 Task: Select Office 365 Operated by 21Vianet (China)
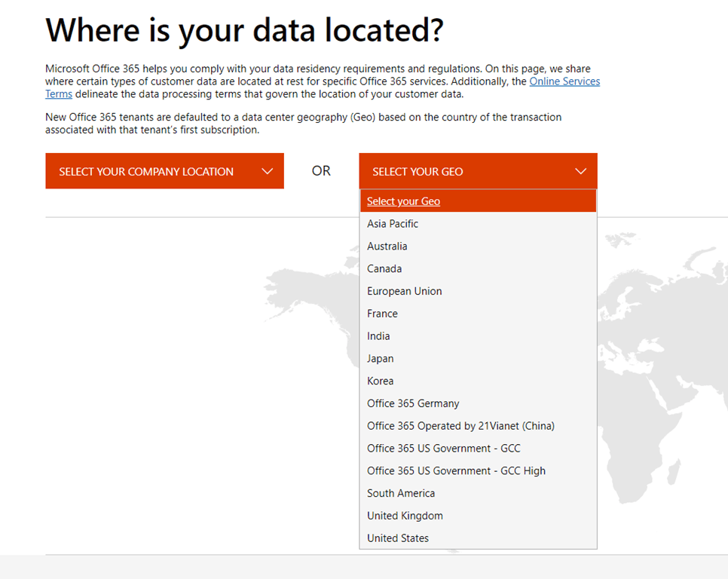460,426
